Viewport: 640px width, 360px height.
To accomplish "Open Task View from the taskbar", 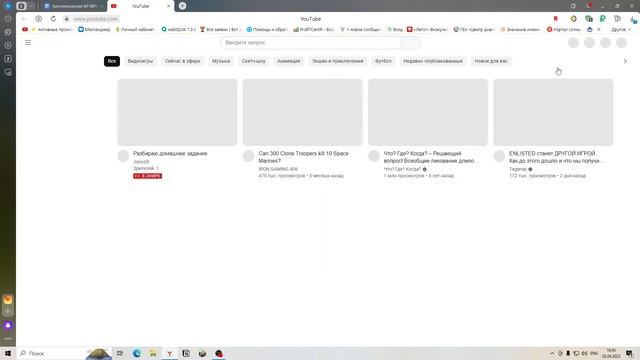I will (x=120, y=353).
